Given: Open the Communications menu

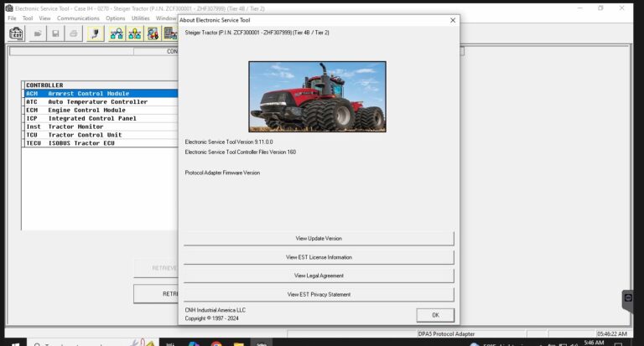Looking at the screenshot, I should coord(78,18).
